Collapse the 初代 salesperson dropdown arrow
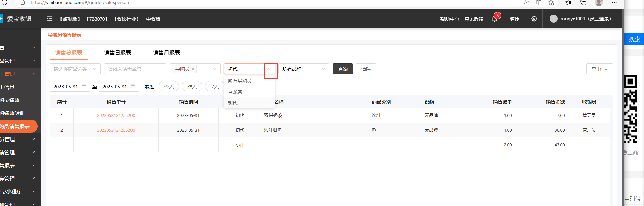 coord(269,69)
